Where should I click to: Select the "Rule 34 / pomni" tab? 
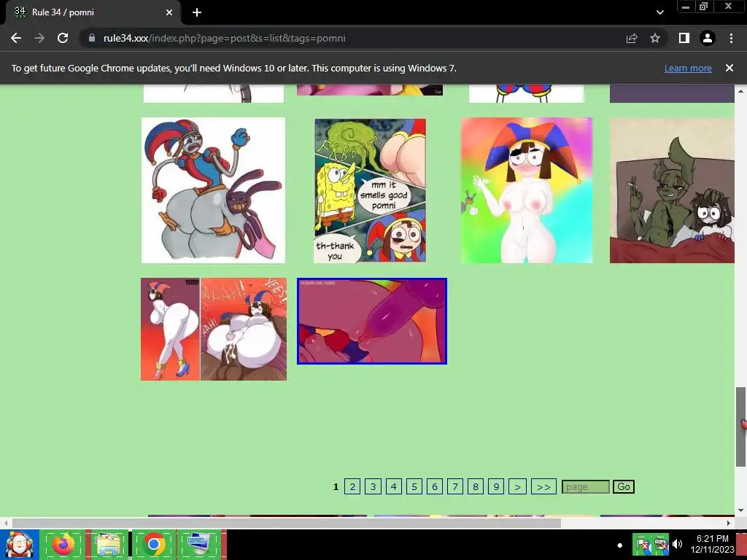point(93,12)
